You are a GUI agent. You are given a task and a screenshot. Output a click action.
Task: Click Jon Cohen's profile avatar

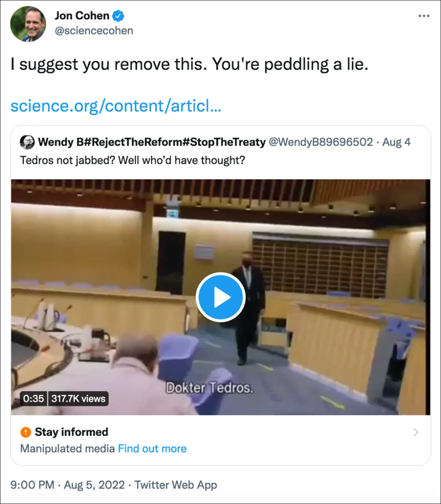click(28, 24)
